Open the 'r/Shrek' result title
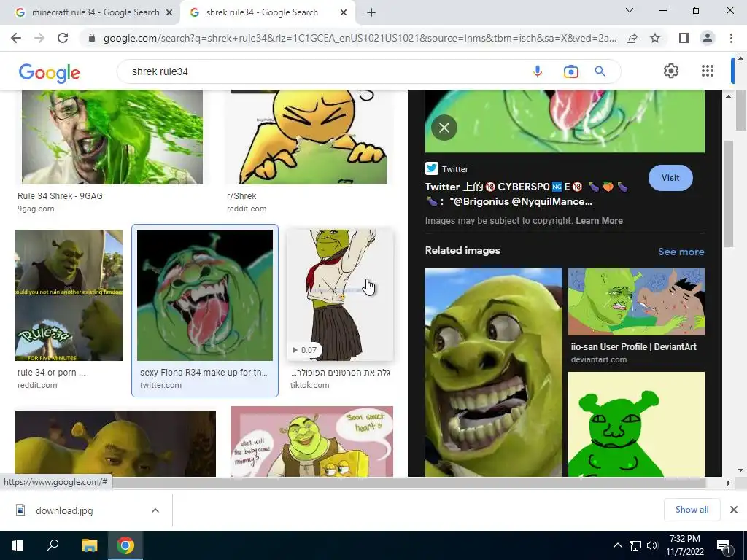The height and width of the screenshot is (560, 747). click(241, 195)
